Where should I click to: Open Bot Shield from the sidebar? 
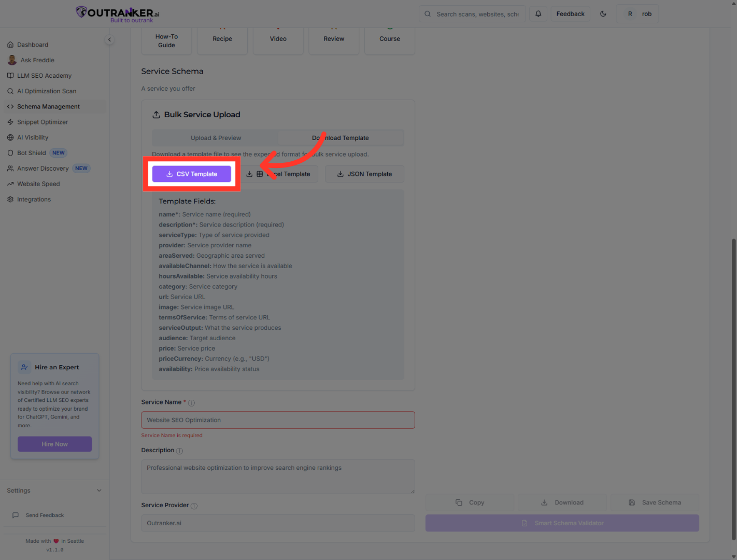[31, 152]
